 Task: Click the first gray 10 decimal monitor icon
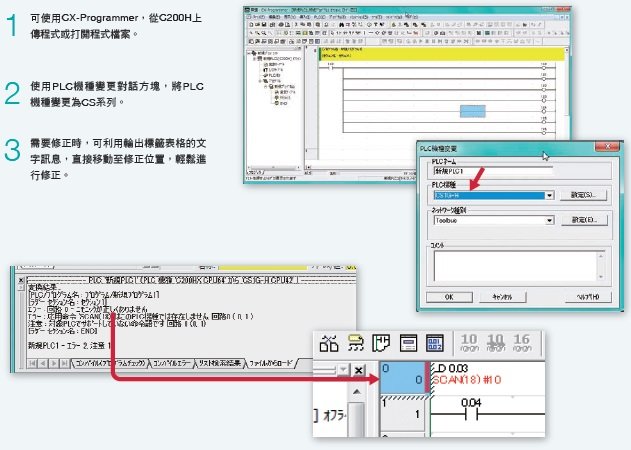pos(469,343)
